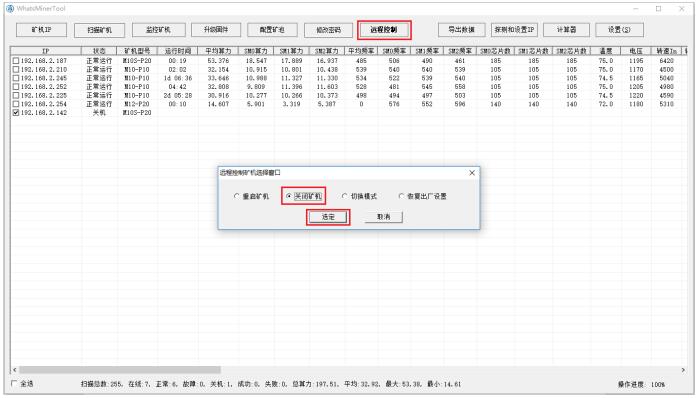Click the 取消 cancel button in dialog
The width and height of the screenshot is (699, 398).
point(383,217)
